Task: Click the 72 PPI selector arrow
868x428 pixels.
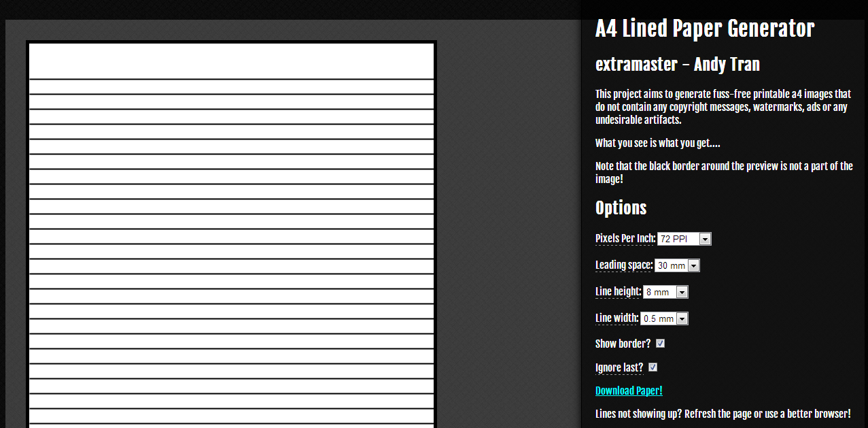Action: (706, 239)
